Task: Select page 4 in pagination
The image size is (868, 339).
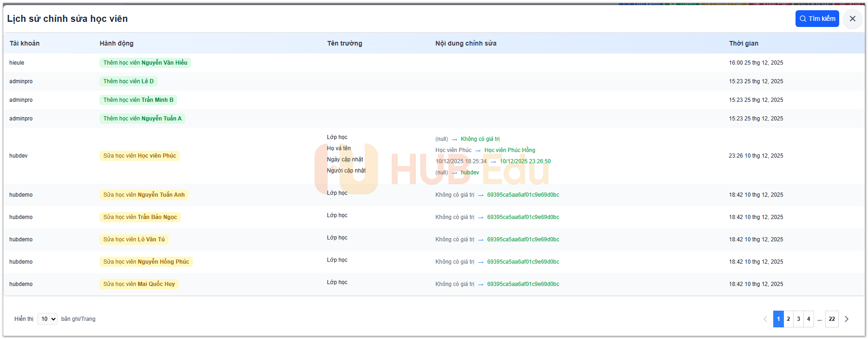Action: pyautogui.click(x=809, y=319)
